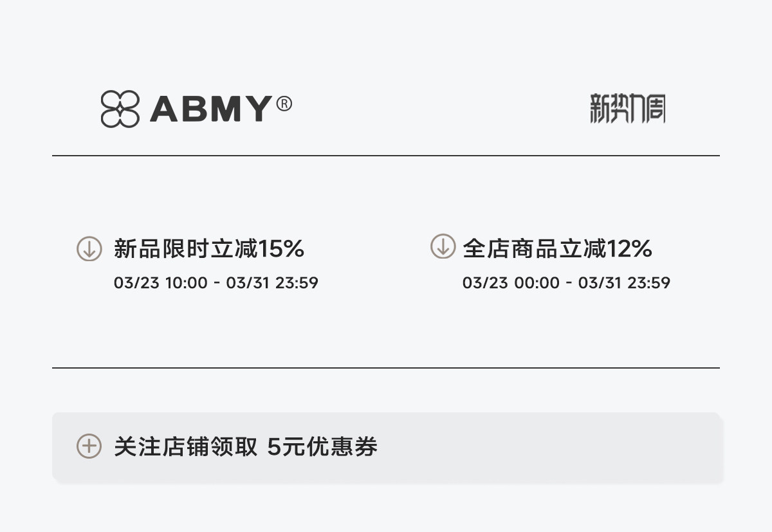
Task: Click the divider line below the ABMY header
Action: pyautogui.click(x=386, y=156)
